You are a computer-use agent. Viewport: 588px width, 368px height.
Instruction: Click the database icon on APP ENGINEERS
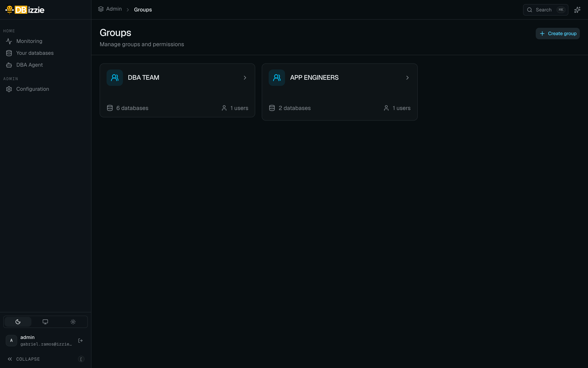272,108
